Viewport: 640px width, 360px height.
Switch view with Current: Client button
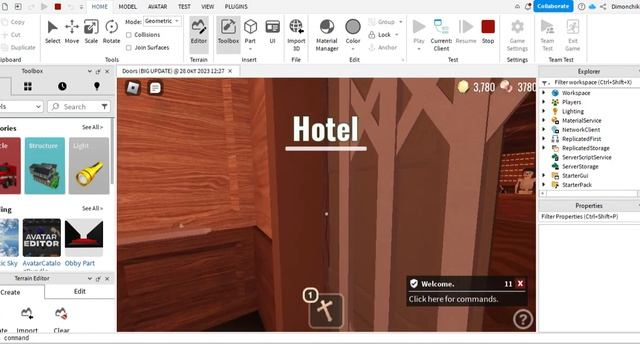tap(441, 35)
